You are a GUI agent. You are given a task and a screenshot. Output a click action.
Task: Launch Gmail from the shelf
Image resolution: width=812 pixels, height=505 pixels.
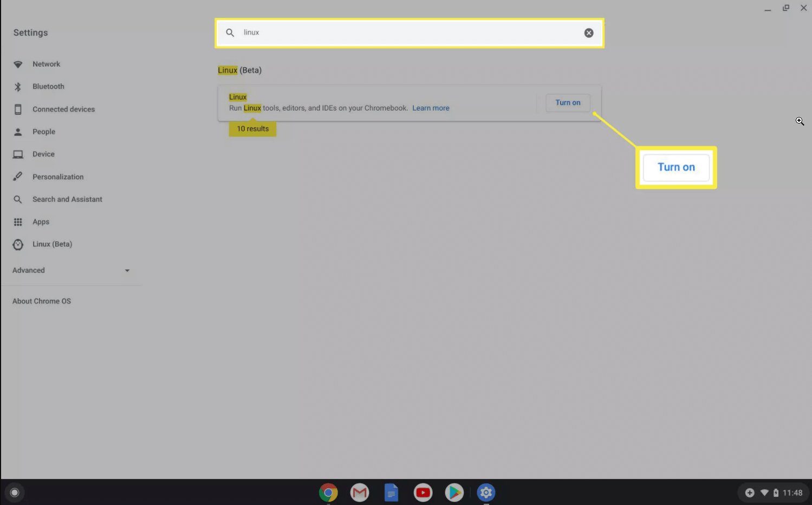click(359, 493)
